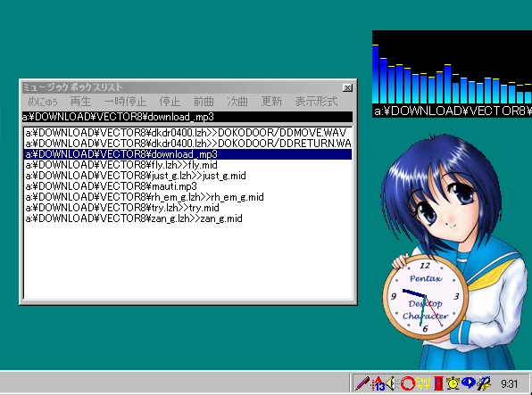Open the 表示形式 display format menu
This screenshot has width=532, height=395.
pyautogui.click(x=316, y=102)
